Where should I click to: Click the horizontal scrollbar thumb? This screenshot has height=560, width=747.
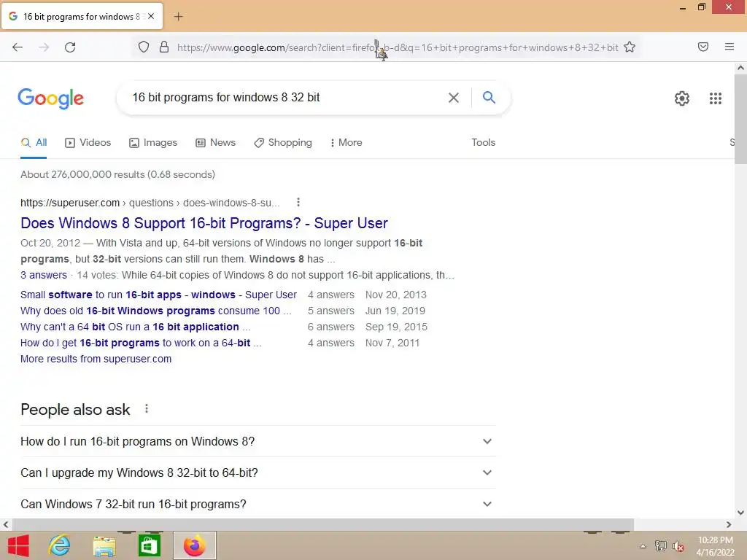[322, 524]
